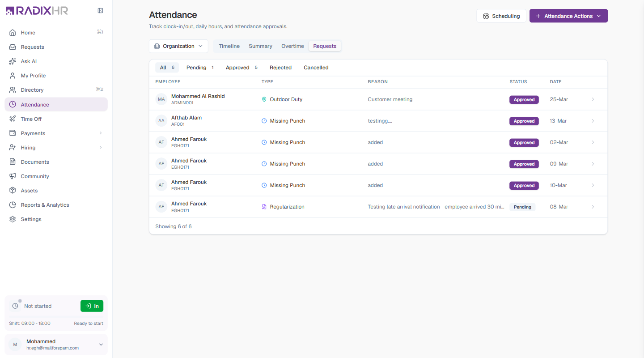Open the Organization dropdown
The width and height of the screenshot is (644, 358).
point(178,46)
